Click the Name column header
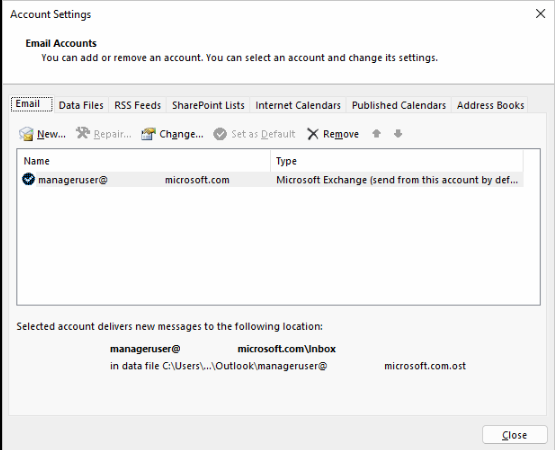This screenshot has height=450, width=555. point(143,161)
